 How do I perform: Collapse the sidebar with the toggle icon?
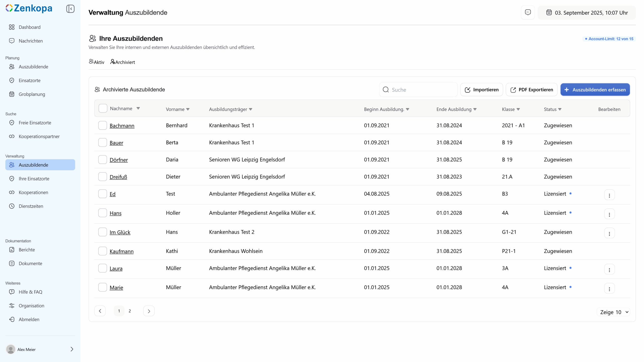coord(70,9)
